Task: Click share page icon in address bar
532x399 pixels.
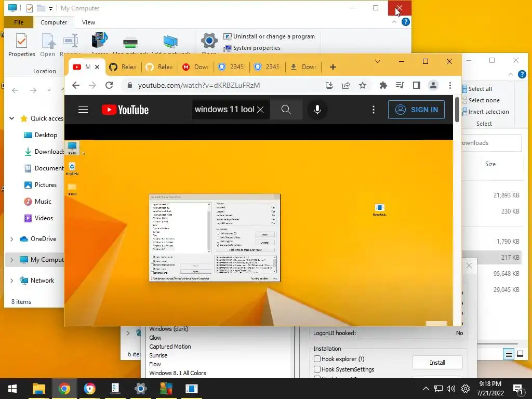Action: (x=346, y=86)
